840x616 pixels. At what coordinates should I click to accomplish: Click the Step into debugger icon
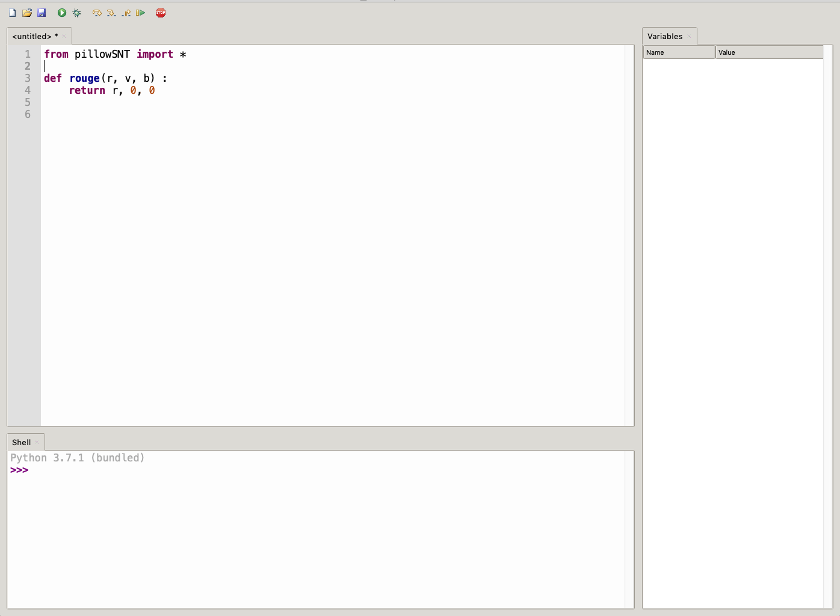111,13
